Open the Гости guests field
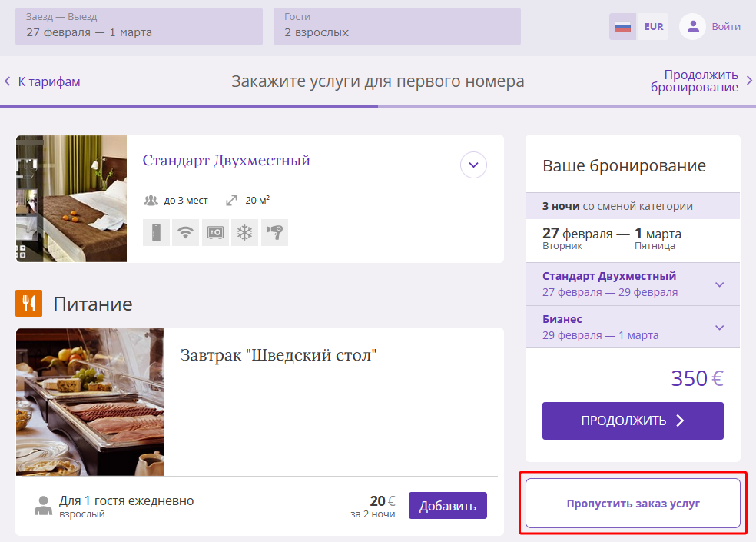This screenshot has width=756, height=542. point(396,27)
